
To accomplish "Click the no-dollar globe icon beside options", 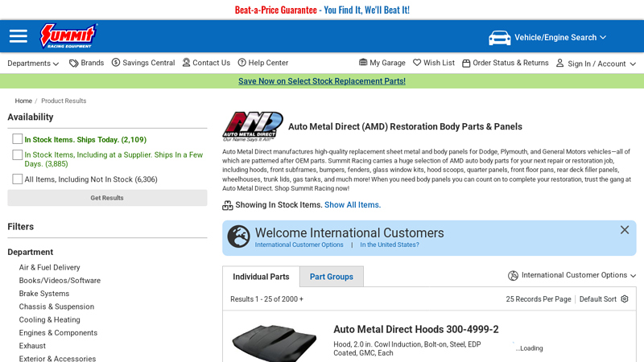I will [513, 276].
